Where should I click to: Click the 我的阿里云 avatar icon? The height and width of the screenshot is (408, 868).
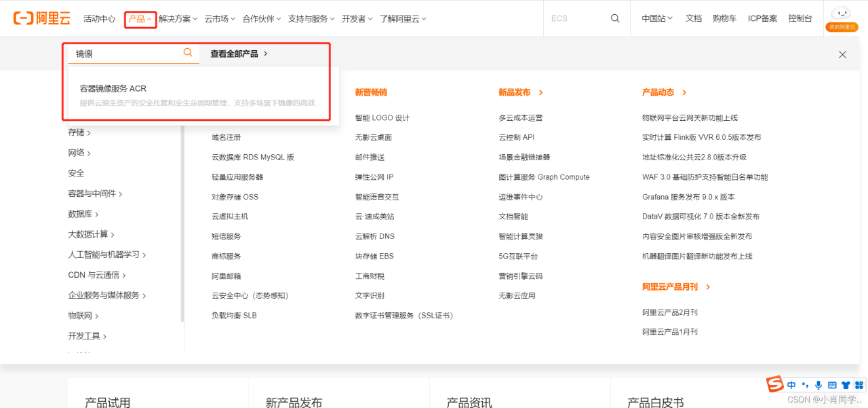(841, 13)
